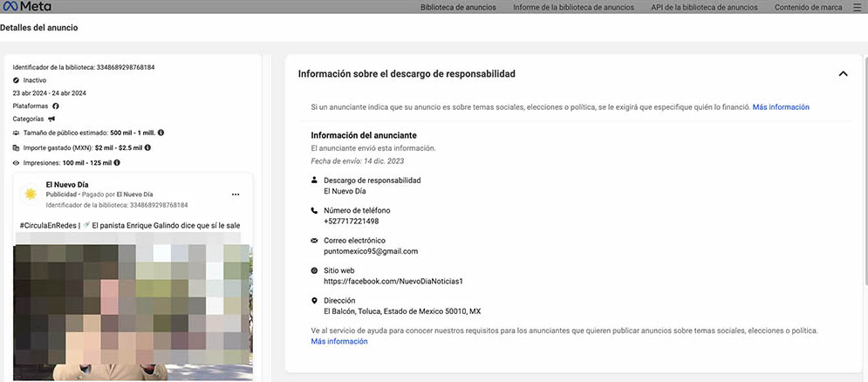Click the phone icon beside Número de teléfono
This screenshot has height=382, width=868.
(314, 210)
